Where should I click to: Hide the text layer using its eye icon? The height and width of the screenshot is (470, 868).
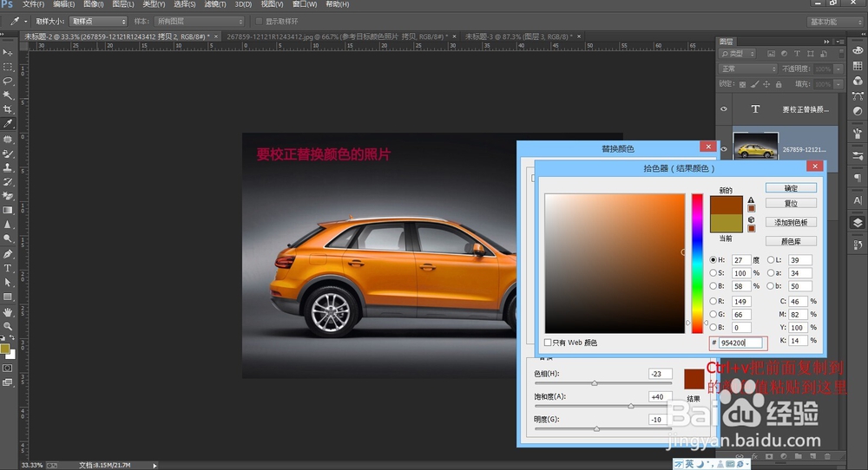[724, 109]
